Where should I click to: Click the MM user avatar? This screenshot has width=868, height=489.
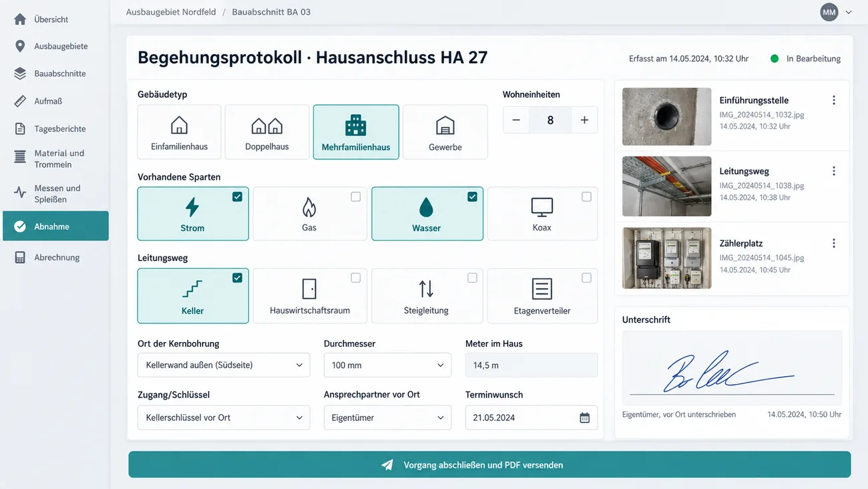point(829,12)
